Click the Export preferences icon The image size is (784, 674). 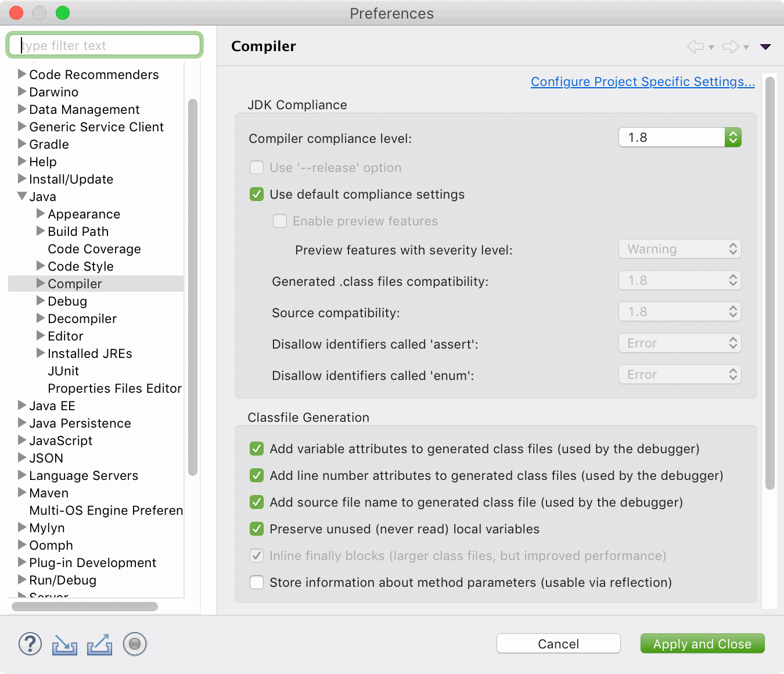99,644
